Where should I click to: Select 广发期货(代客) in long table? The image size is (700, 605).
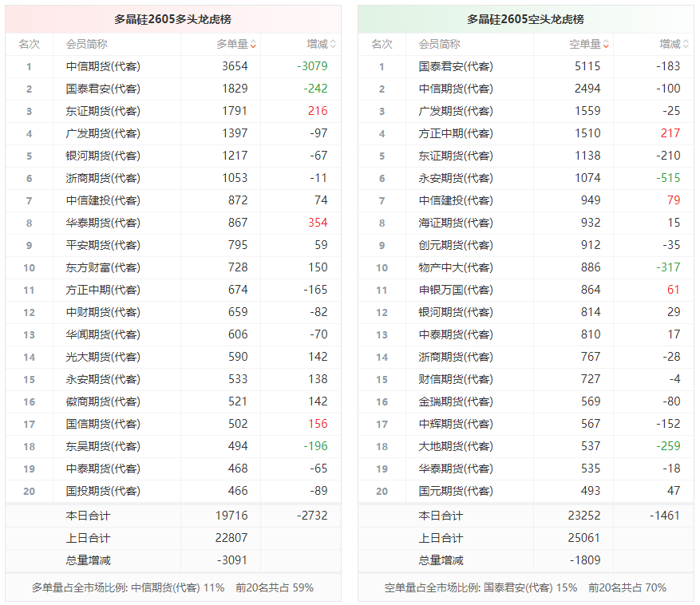coord(103,133)
